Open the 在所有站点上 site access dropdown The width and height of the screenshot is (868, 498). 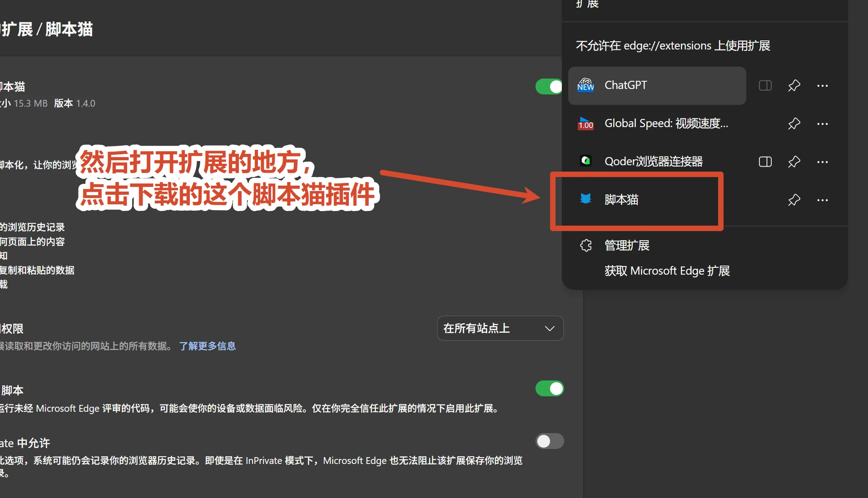[x=500, y=328]
